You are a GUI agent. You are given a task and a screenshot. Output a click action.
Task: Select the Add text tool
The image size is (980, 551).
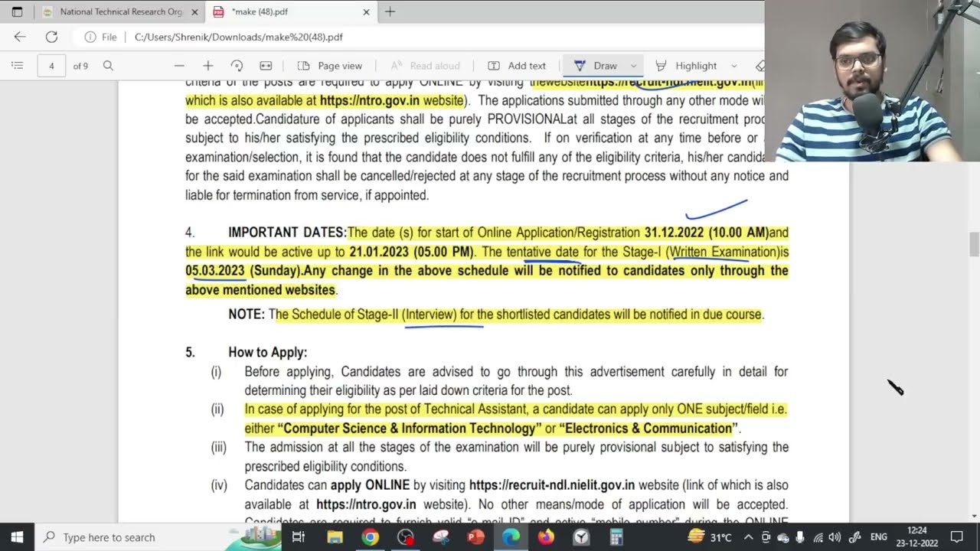coord(517,66)
